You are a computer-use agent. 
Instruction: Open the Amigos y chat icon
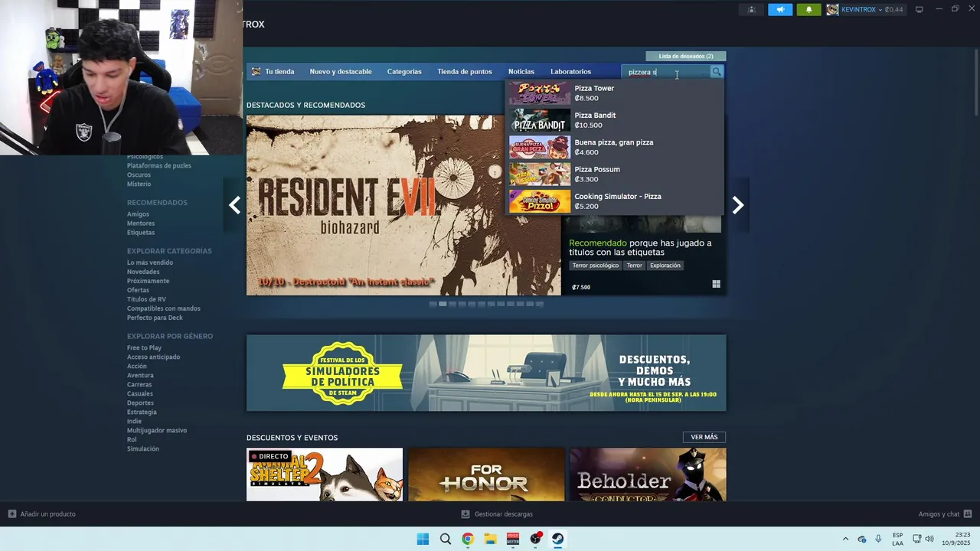pos(968,514)
